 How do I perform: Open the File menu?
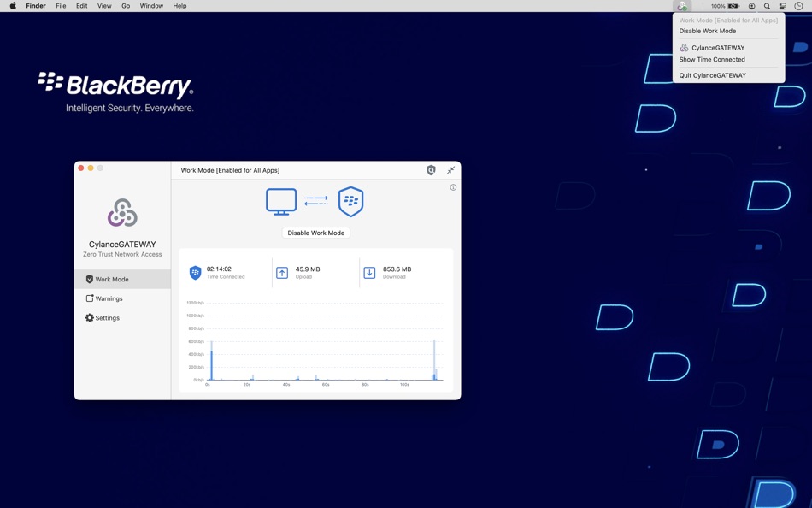click(x=61, y=6)
